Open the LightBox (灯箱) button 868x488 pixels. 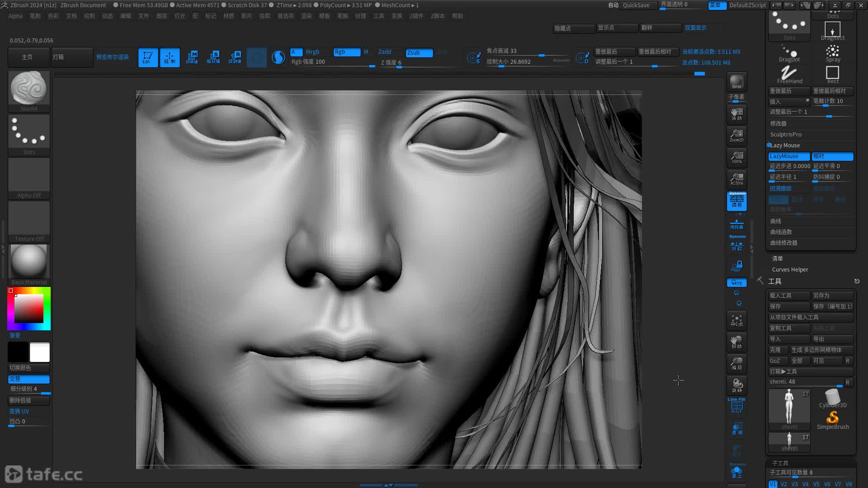coord(72,57)
